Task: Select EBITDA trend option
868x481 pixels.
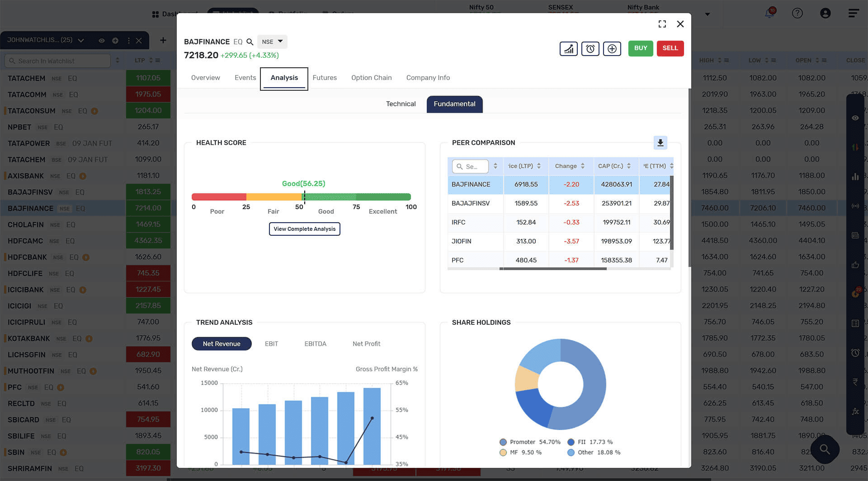Action: tap(315, 344)
